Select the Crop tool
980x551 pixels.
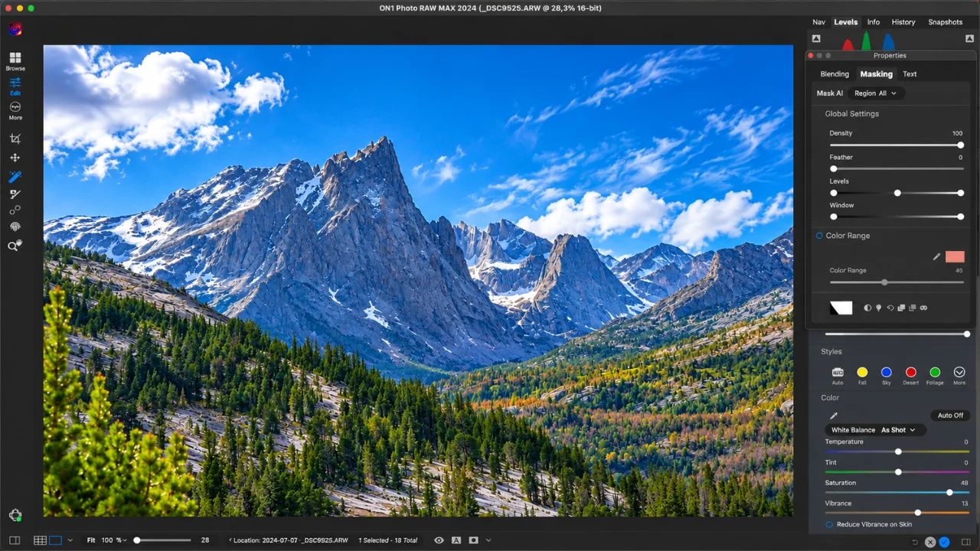tap(15, 139)
